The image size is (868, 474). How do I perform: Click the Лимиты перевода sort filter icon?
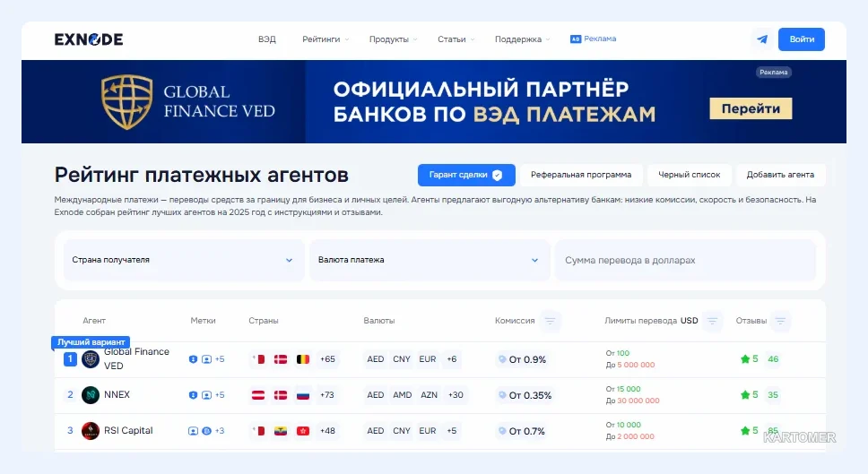(x=713, y=321)
